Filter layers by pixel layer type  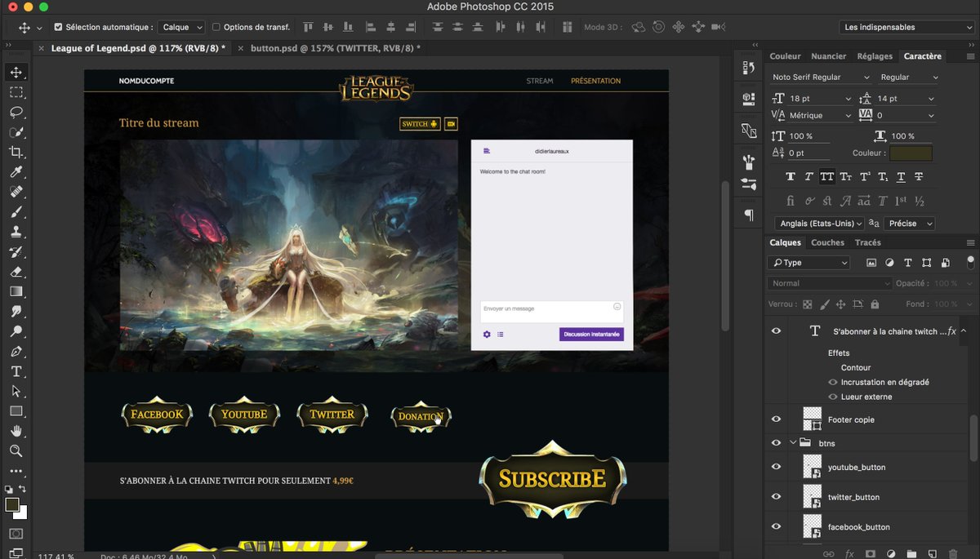pyautogui.click(x=871, y=263)
